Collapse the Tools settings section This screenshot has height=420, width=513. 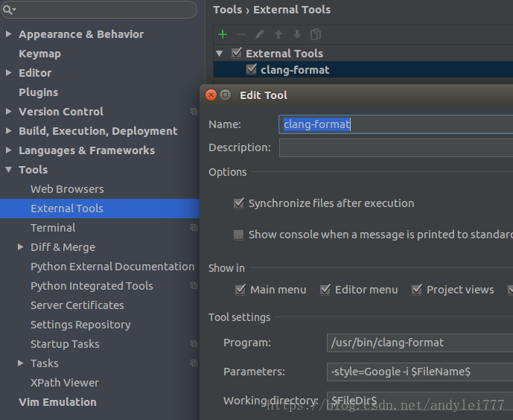pyautogui.click(x=8, y=170)
